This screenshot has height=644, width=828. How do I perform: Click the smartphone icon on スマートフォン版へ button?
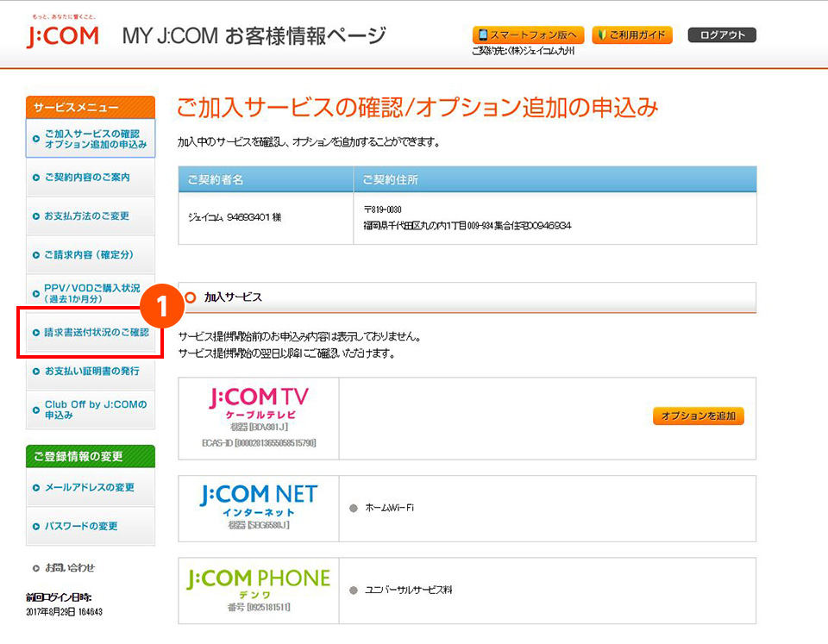483,34
